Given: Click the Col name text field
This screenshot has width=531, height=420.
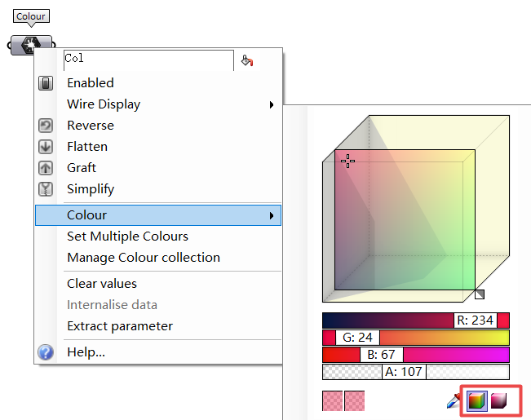Looking at the screenshot, I should [148, 60].
